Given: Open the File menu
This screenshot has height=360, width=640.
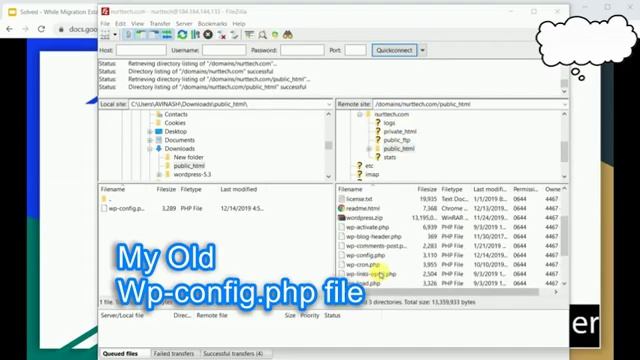Looking at the screenshot, I should tap(105, 24).
